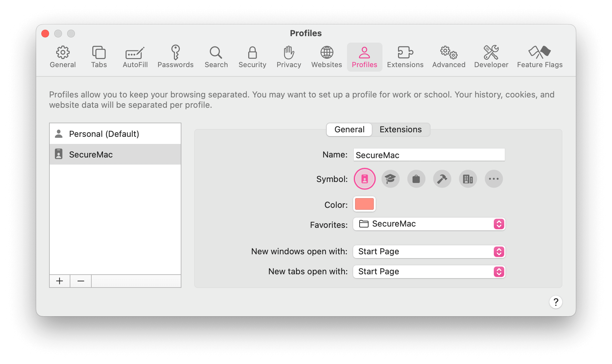
Task: Open the Developer settings pane
Action: click(491, 57)
